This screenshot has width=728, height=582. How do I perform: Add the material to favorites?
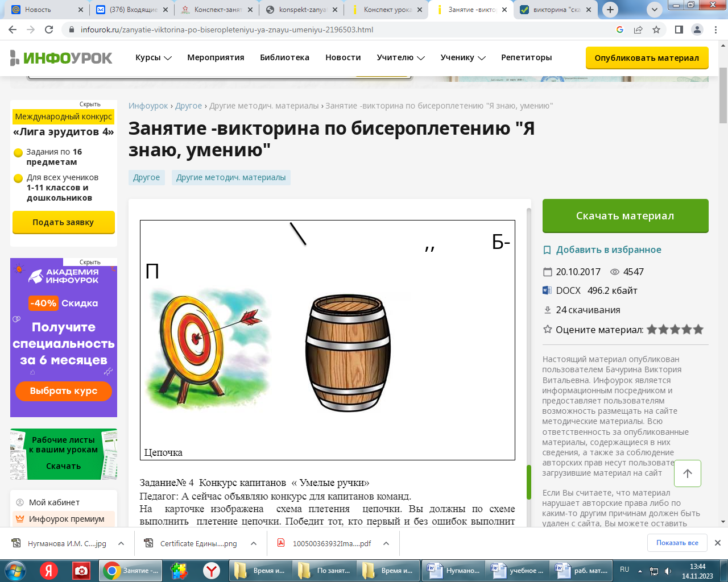point(608,250)
